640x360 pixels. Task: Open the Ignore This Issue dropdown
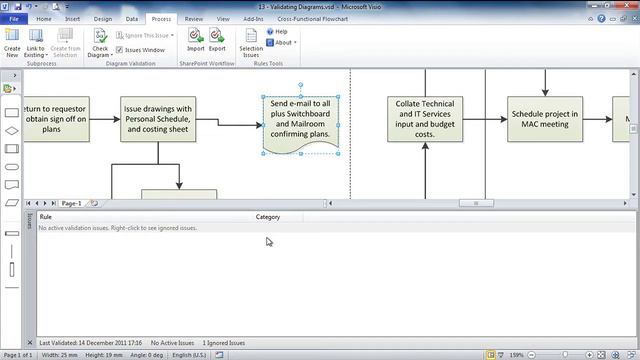click(172, 36)
